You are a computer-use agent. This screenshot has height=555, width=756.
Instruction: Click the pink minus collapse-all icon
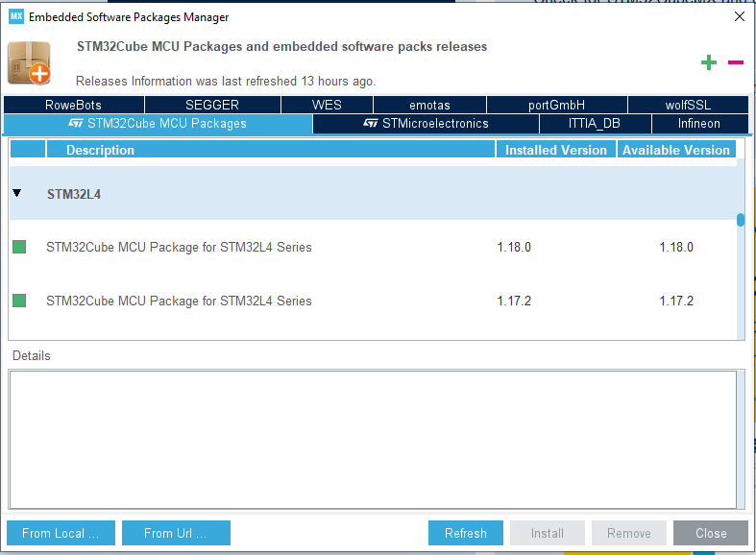click(x=736, y=62)
